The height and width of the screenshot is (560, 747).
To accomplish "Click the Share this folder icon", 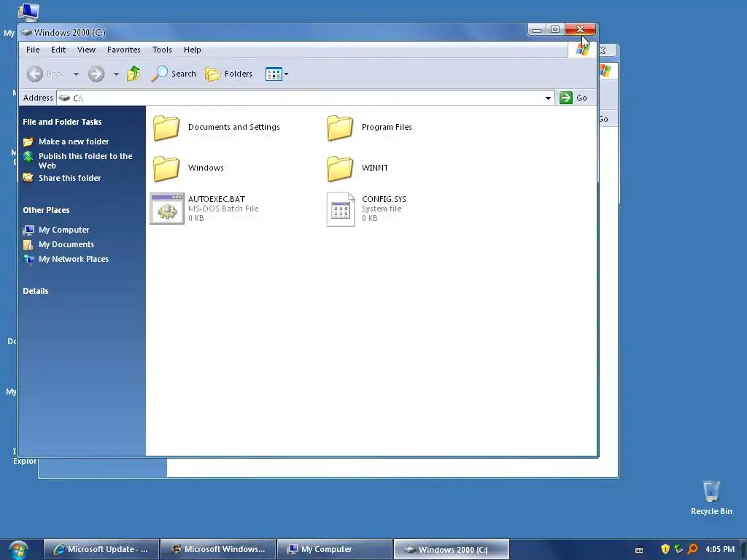I will (28, 178).
